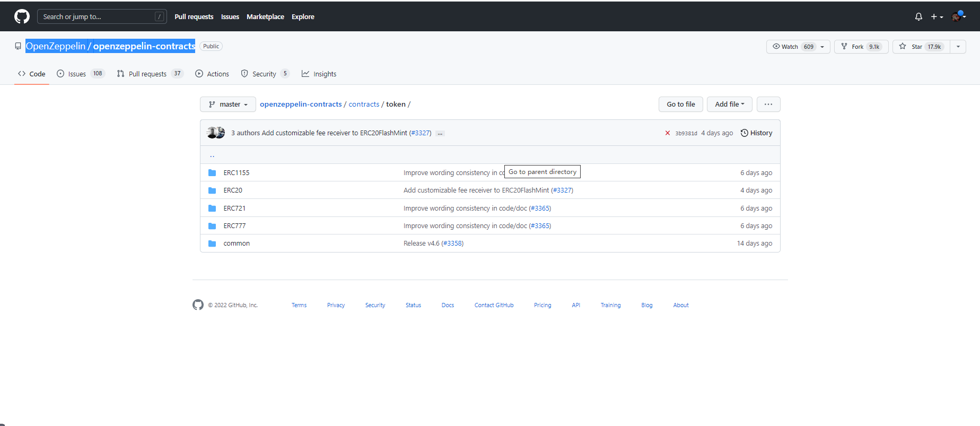Open commit History

(756, 133)
